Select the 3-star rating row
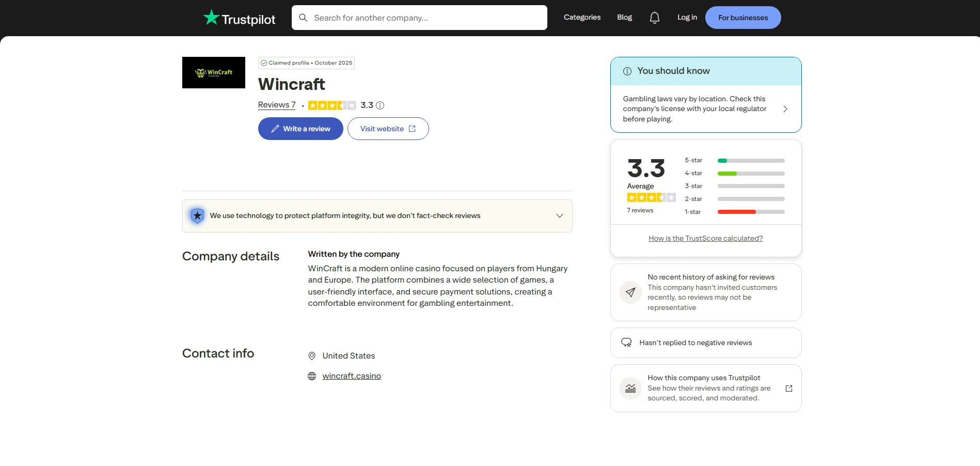The width and height of the screenshot is (980, 466). tap(735, 186)
